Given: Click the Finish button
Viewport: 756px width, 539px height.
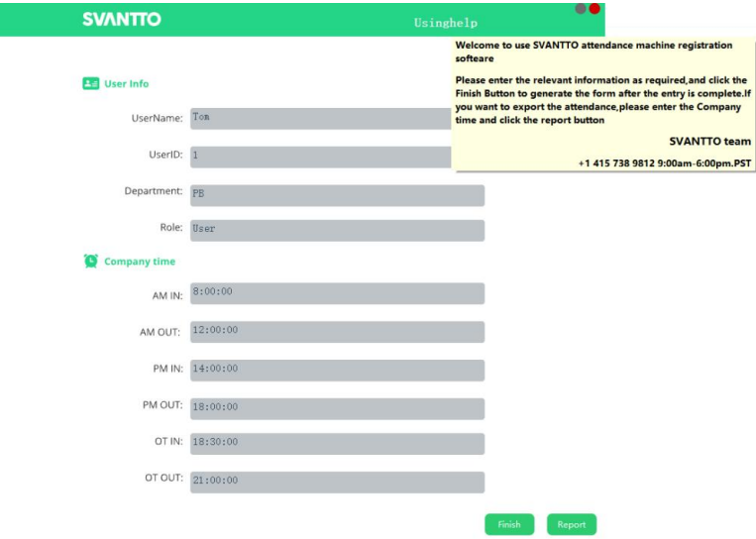Looking at the screenshot, I should click(509, 524).
